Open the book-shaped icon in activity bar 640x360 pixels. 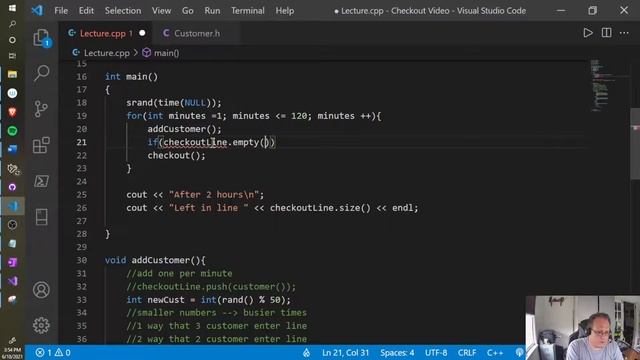tap(41, 217)
